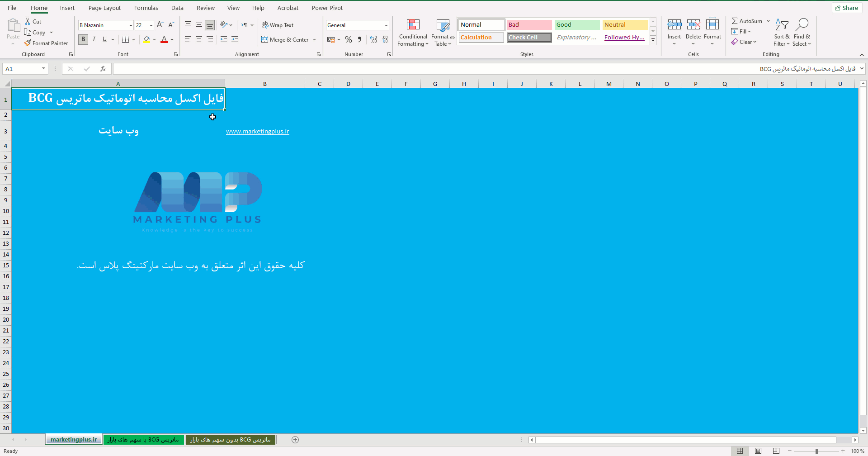Open Conditional Formatting menu

coord(413,33)
